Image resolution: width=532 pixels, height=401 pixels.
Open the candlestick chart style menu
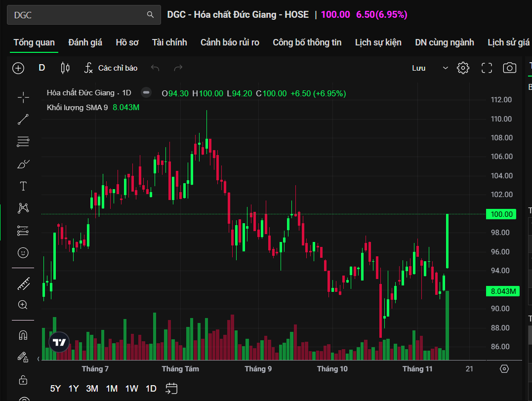65,68
